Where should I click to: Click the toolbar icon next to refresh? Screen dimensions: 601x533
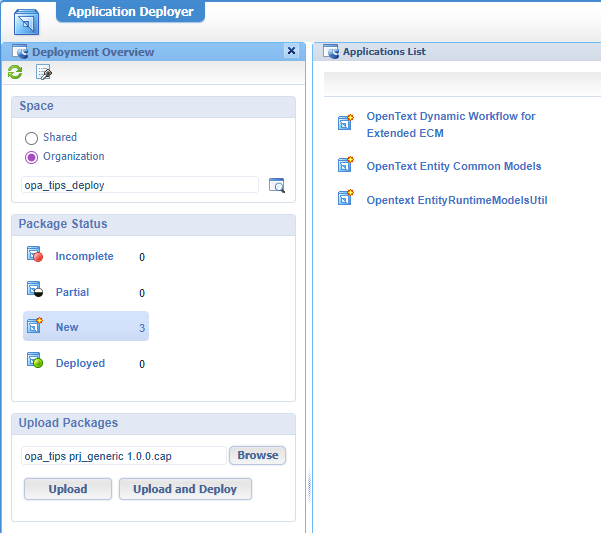tap(43, 72)
